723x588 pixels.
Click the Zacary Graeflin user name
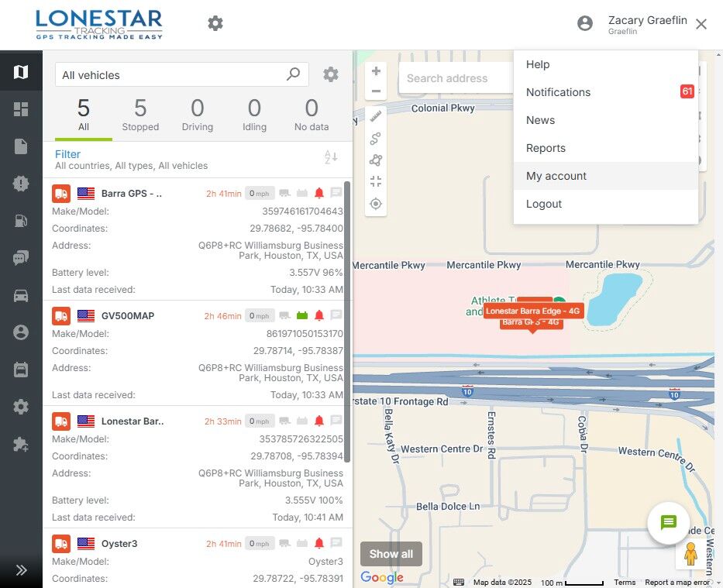pos(647,20)
